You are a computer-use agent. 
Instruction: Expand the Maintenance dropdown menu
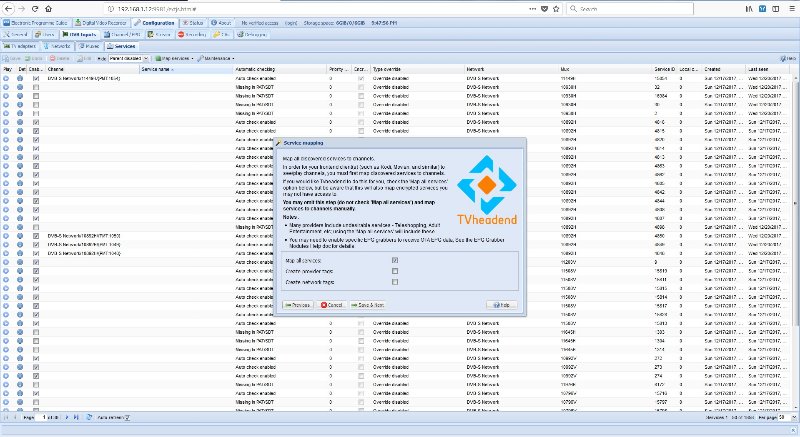coord(216,59)
